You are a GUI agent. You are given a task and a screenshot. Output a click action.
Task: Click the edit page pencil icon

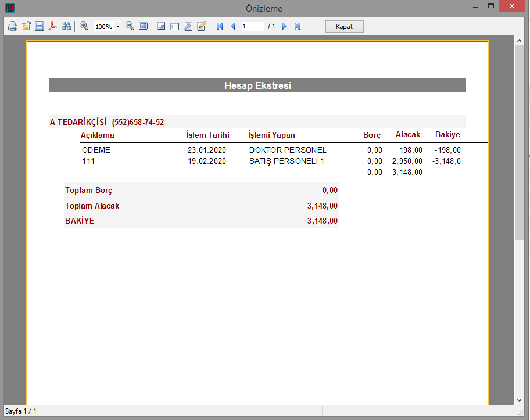pos(202,26)
